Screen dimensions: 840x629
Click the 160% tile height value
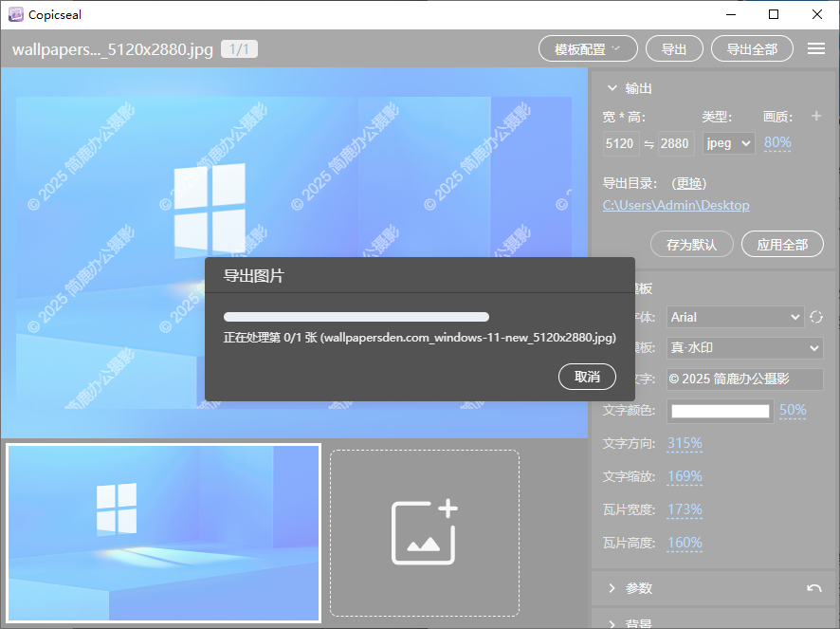[x=685, y=543]
